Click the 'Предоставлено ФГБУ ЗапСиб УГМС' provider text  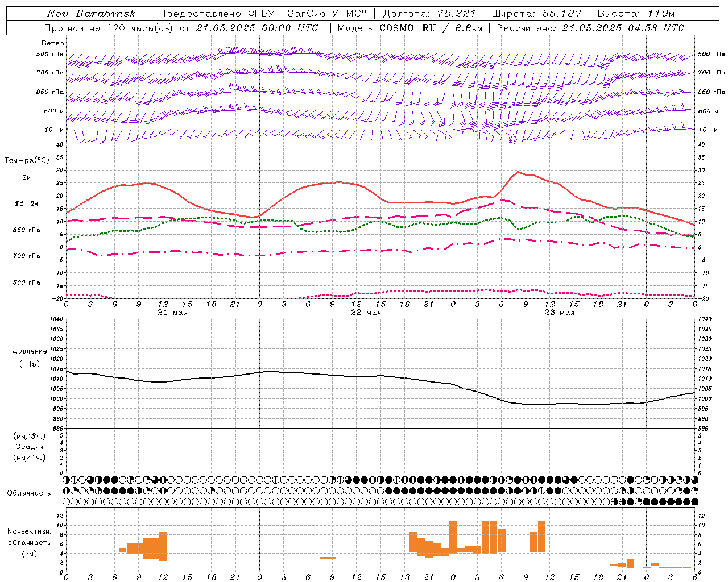tap(263, 14)
